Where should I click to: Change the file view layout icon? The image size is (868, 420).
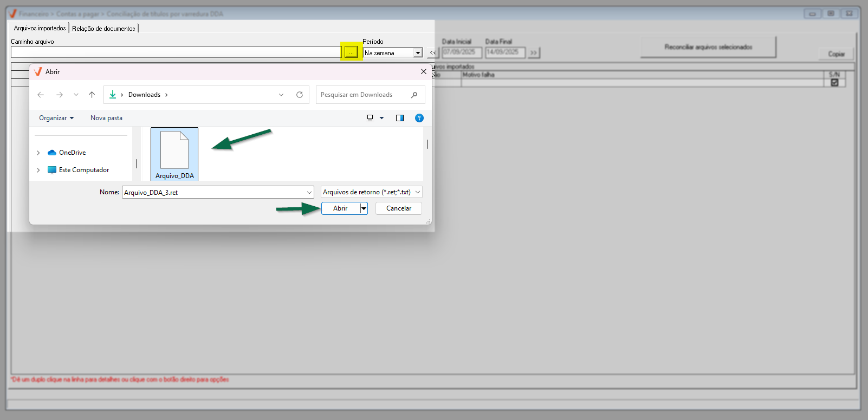[370, 118]
